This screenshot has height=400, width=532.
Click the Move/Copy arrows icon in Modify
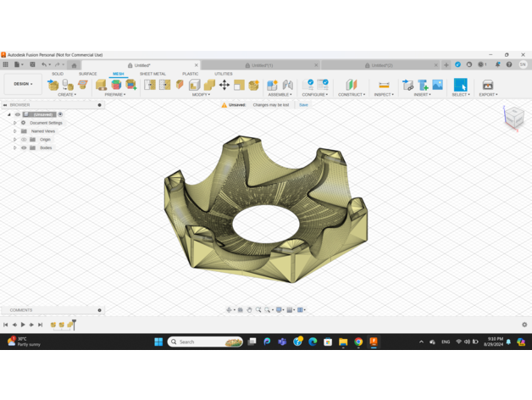224,85
